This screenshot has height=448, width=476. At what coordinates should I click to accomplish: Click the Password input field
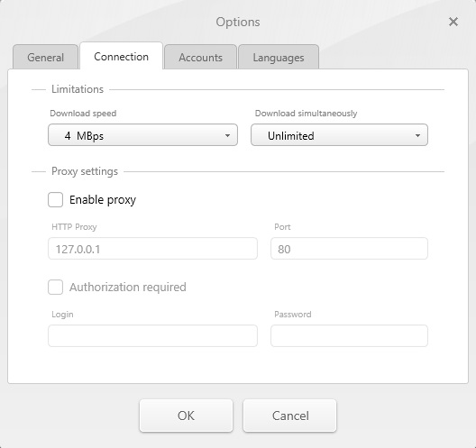350,335
